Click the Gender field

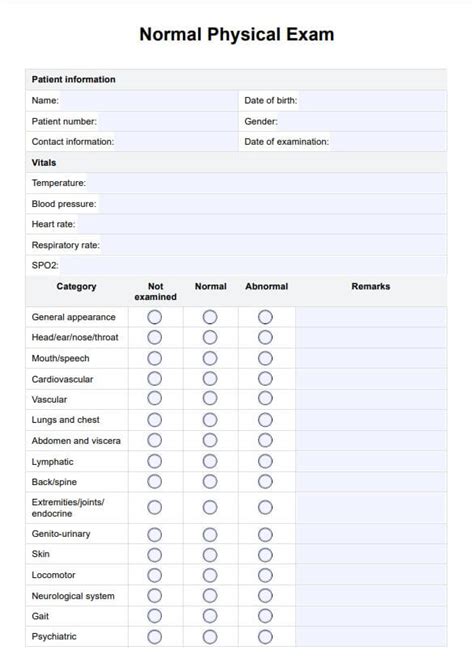click(363, 121)
